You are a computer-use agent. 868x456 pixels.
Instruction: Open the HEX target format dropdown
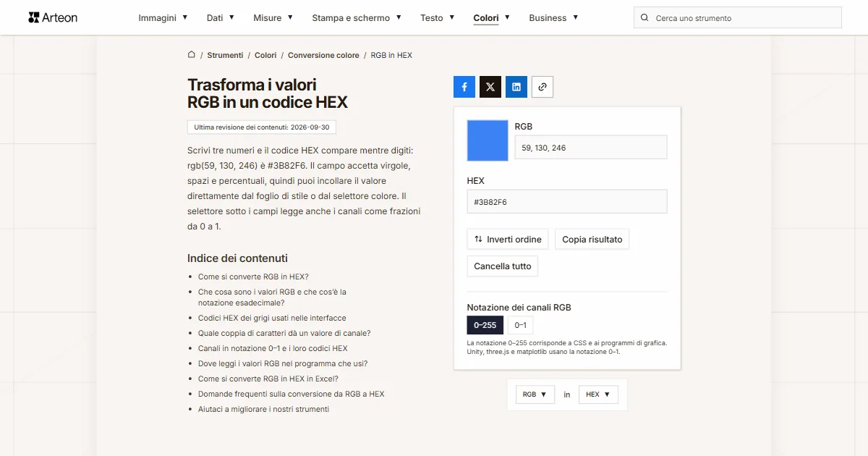coord(598,394)
